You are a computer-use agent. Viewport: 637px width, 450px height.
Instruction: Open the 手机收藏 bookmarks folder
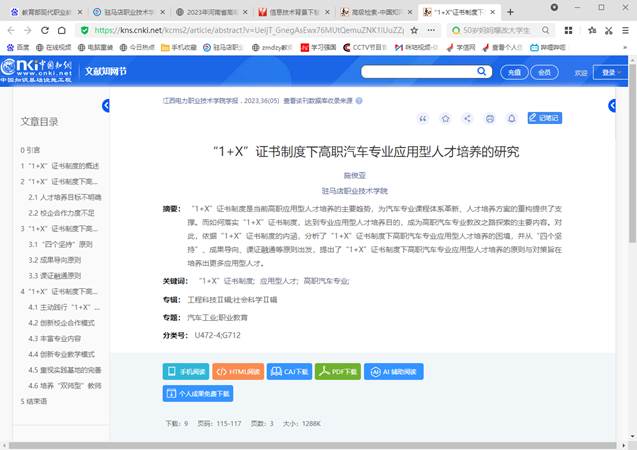(179, 48)
